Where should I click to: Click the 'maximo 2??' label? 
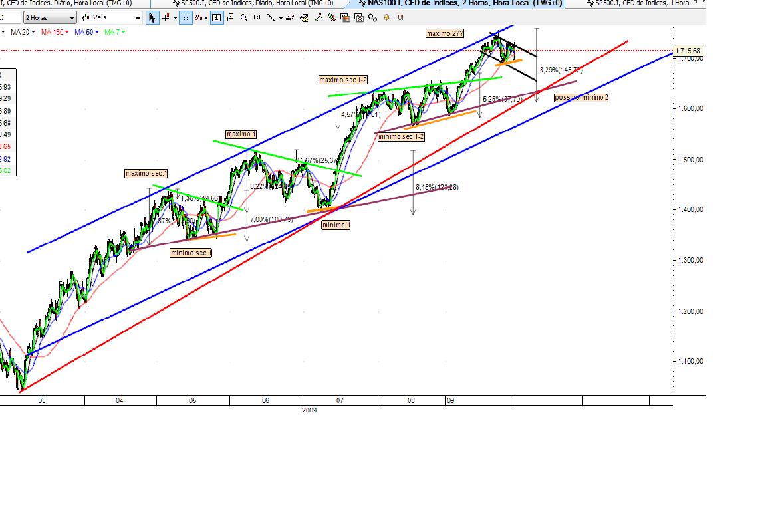click(x=445, y=34)
